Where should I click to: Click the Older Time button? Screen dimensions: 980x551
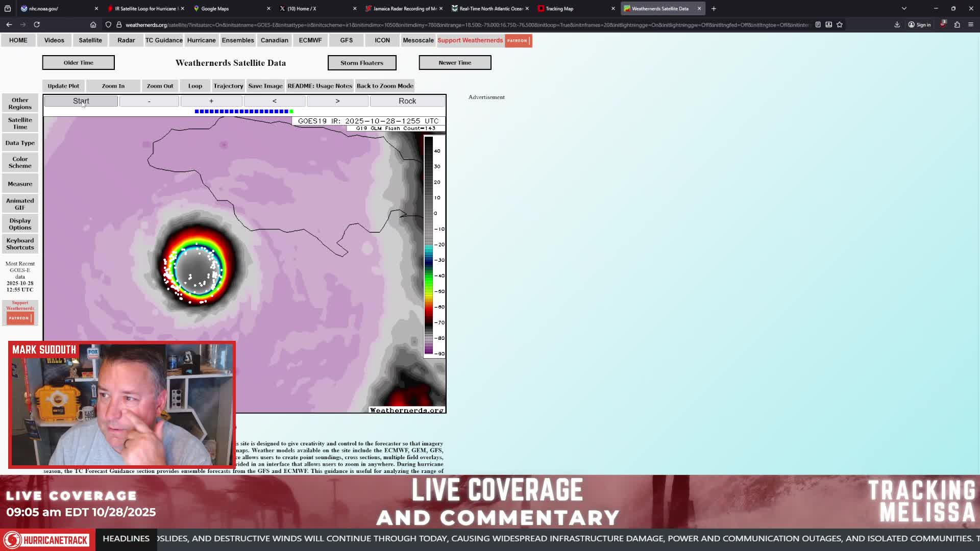point(79,63)
